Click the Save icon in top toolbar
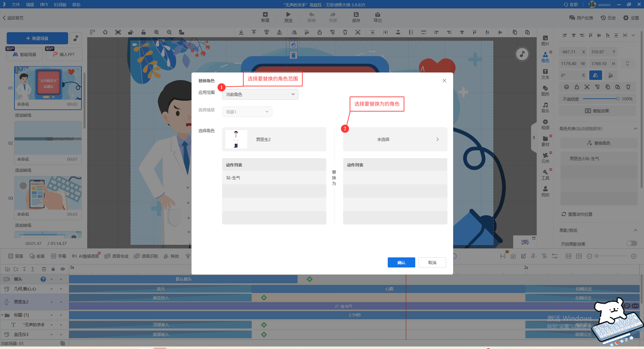This screenshot has height=349, width=644. 356,15
